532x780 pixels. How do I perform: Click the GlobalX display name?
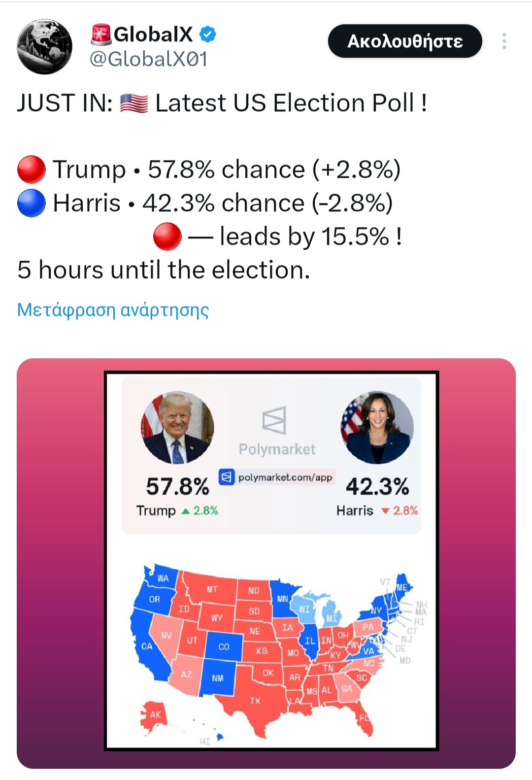click(153, 34)
